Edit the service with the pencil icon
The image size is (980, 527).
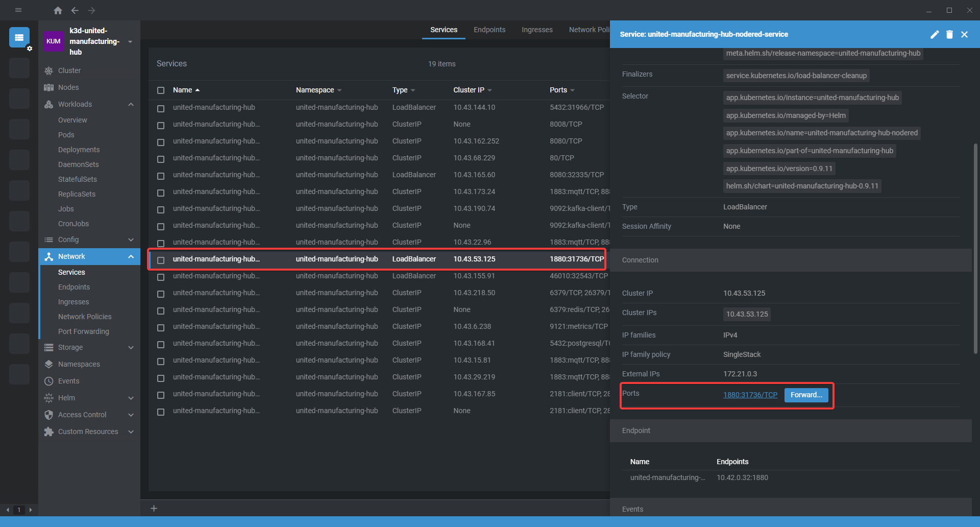tap(935, 34)
